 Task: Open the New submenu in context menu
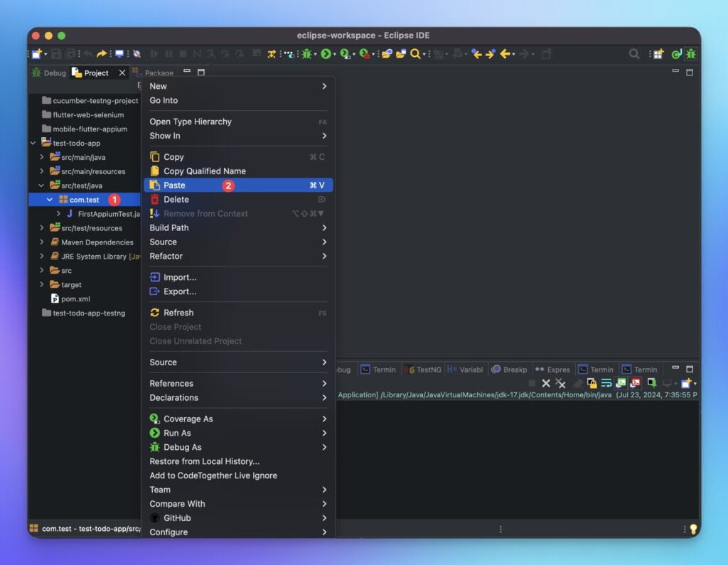point(237,86)
